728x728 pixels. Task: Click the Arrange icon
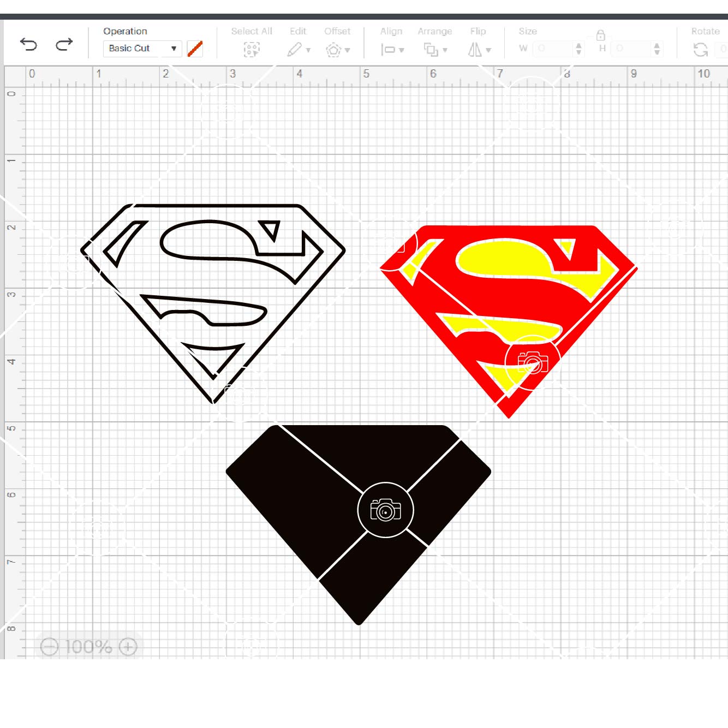431,50
